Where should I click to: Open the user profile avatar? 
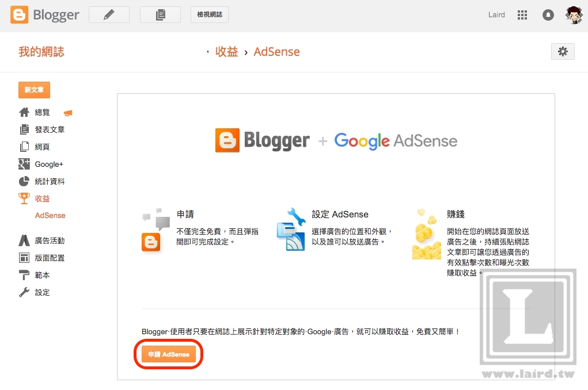pyautogui.click(x=574, y=14)
